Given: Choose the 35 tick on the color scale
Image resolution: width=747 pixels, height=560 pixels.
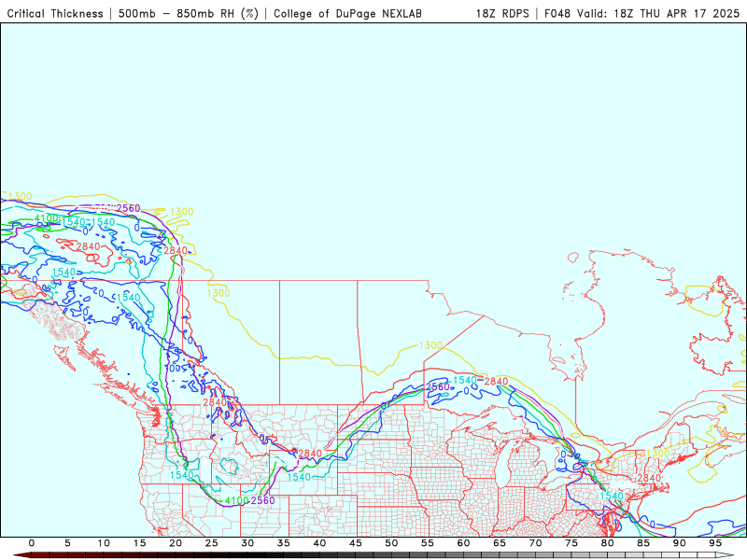Looking at the screenshot, I should coord(284,543).
